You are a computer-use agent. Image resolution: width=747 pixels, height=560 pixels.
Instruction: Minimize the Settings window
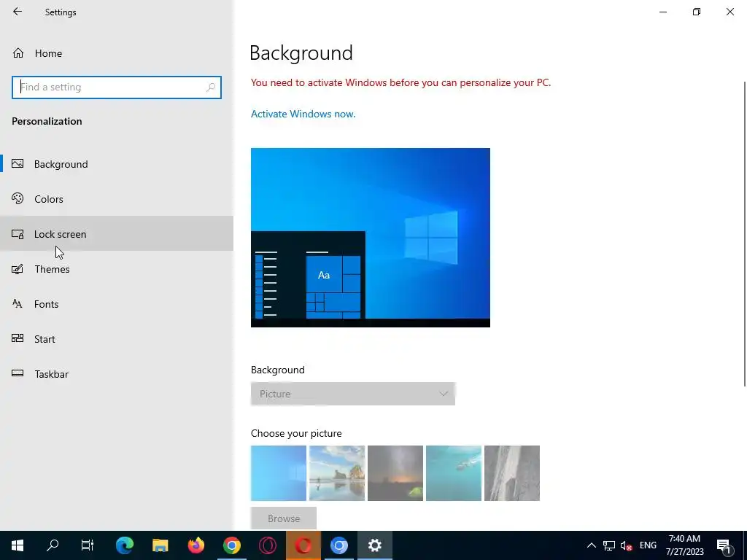(x=663, y=12)
